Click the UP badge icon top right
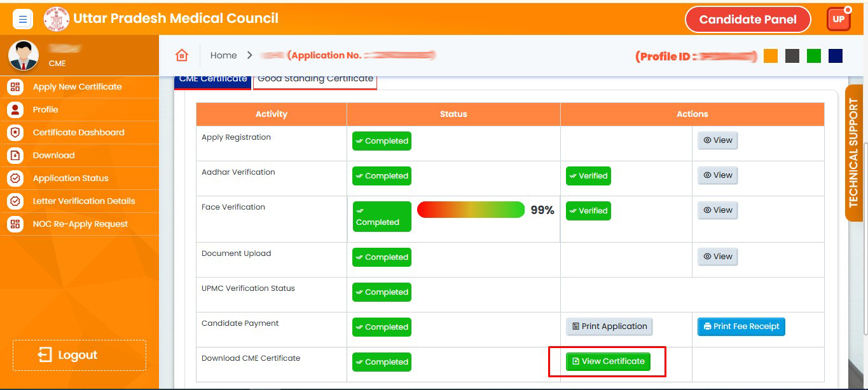Screen dimensions: 868x390 pyautogui.click(x=838, y=19)
